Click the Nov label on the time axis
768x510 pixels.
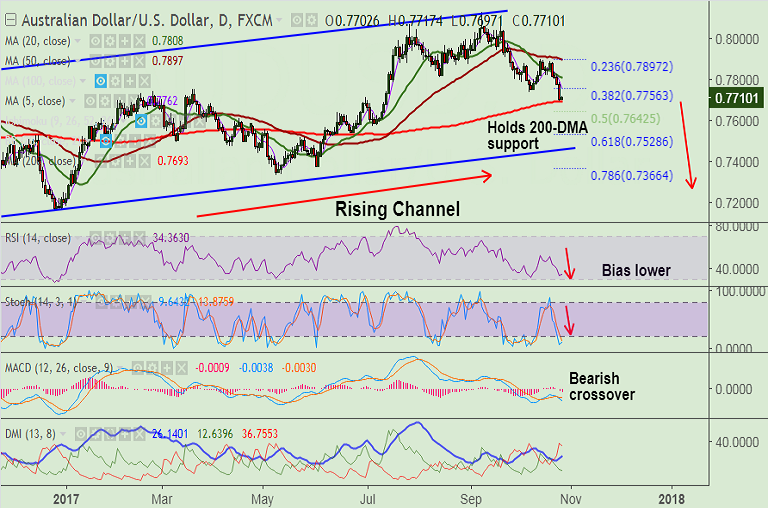point(571,499)
